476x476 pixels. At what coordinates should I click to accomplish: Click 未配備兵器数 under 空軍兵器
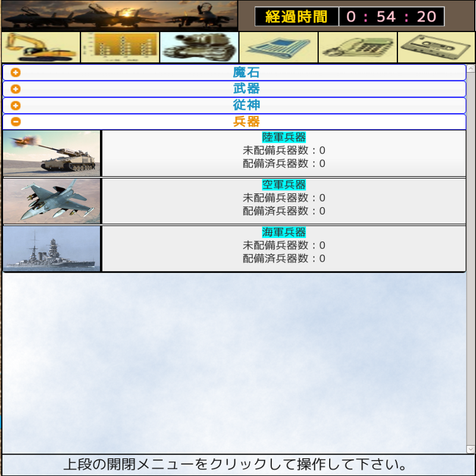click(x=284, y=198)
